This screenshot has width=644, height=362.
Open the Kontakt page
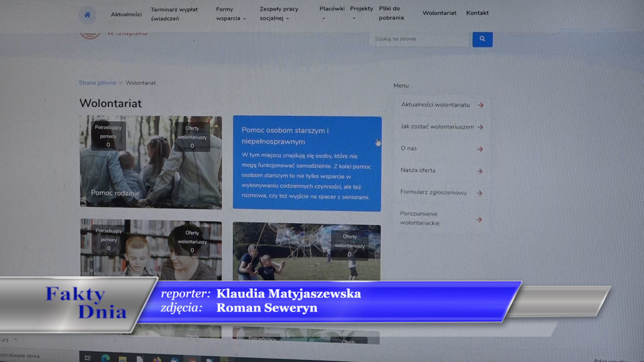[x=477, y=13]
